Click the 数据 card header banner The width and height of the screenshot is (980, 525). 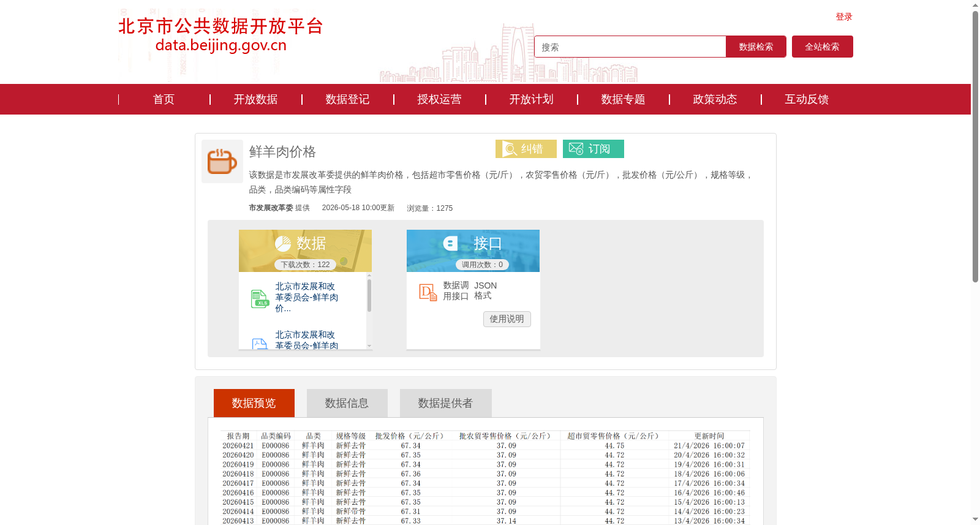point(305,251)
